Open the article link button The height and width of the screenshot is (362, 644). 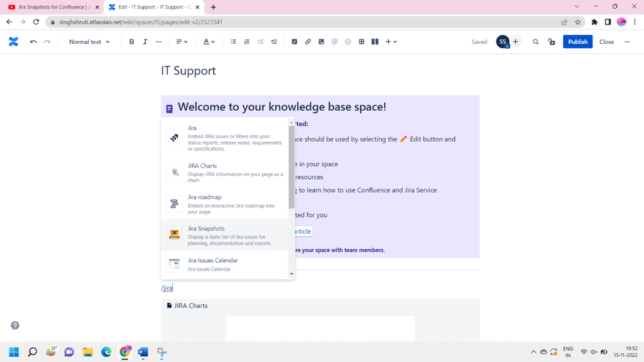304,231
